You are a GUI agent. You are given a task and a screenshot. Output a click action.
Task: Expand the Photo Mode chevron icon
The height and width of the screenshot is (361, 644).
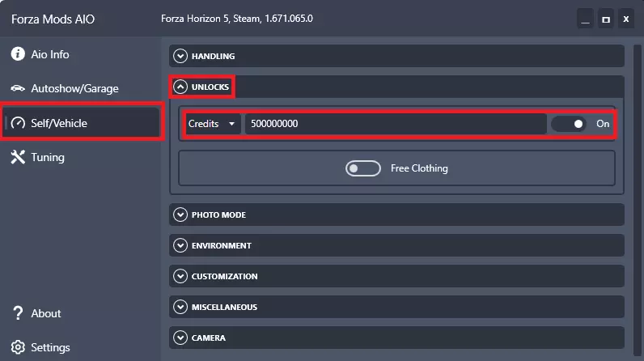tap(180, 214)
